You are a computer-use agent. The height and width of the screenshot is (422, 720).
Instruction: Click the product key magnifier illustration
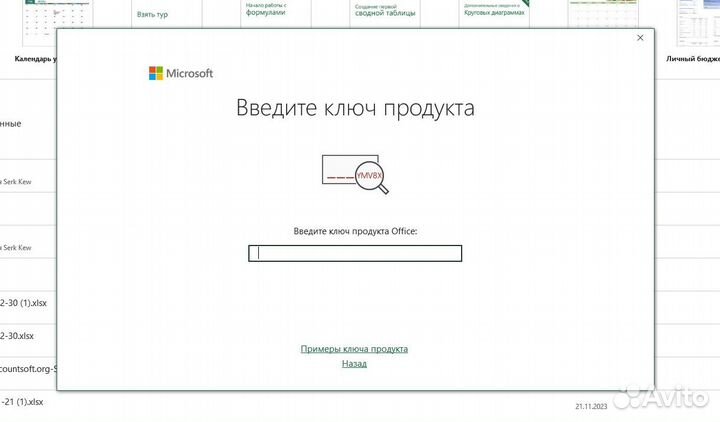point(355,174)
